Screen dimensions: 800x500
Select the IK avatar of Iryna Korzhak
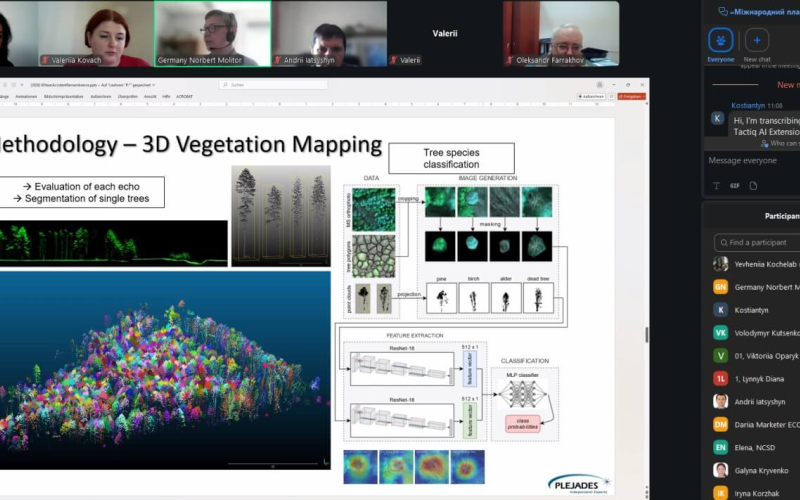click(x=720, y=493)
